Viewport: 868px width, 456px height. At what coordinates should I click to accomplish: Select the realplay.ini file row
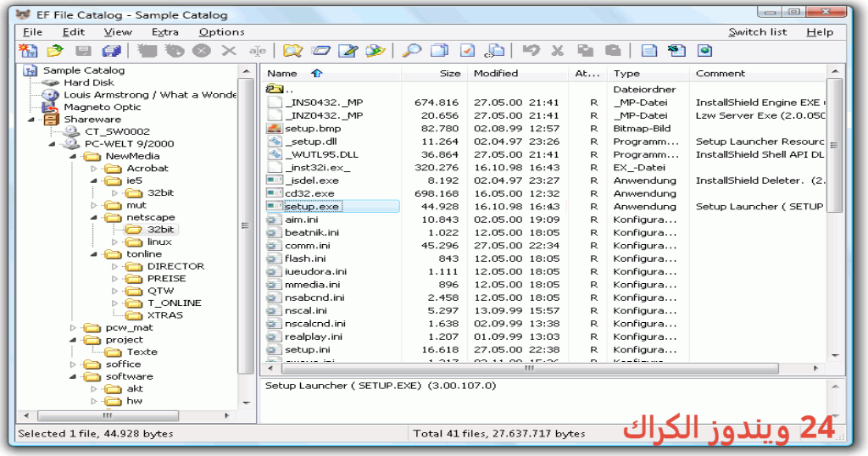545,336
